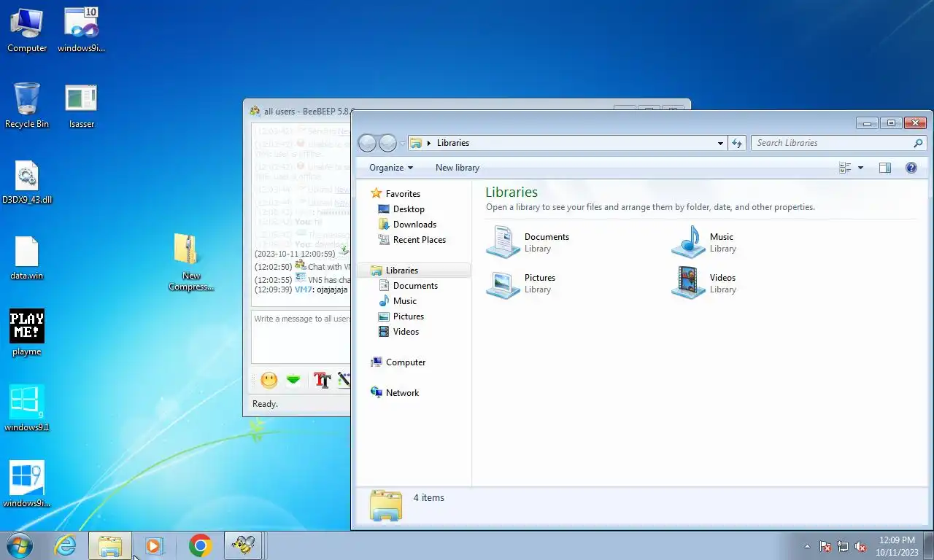Image resolution: width=934 pixels, height=560 pixels.
Task: Click the search magnifier icon in Explorer
Action: coord(919,143)
